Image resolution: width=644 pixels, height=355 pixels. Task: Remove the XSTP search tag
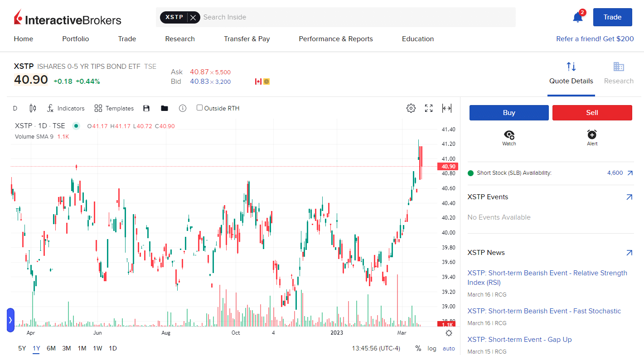coord(193,17)
